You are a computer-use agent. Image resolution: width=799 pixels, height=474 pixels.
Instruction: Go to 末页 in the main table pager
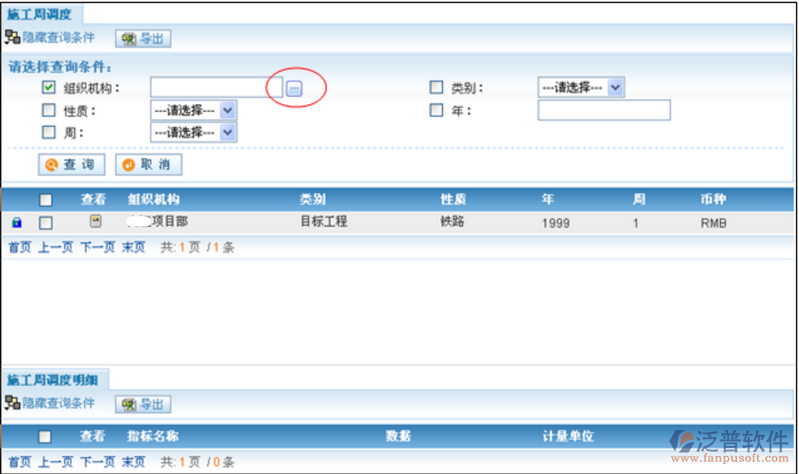coord(134,248)
